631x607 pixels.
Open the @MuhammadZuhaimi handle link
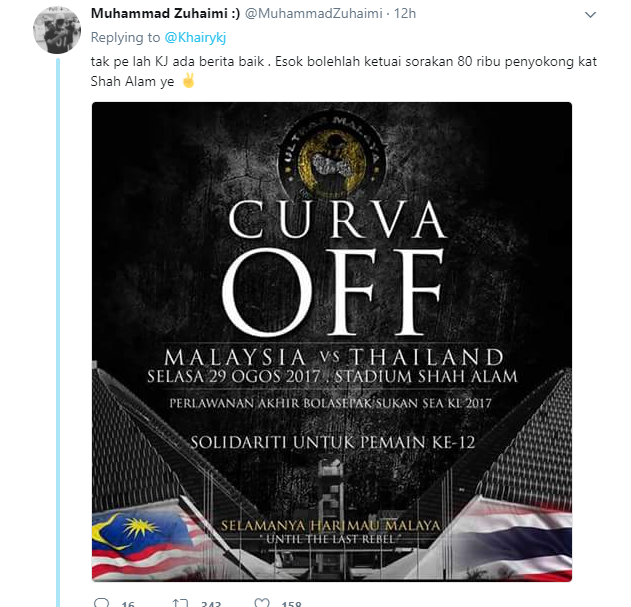[x=313, y=13]
